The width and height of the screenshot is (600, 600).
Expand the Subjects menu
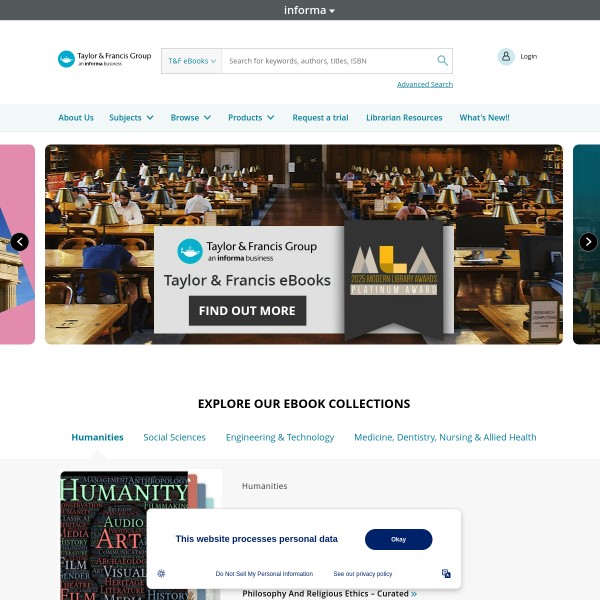(131, 117)
